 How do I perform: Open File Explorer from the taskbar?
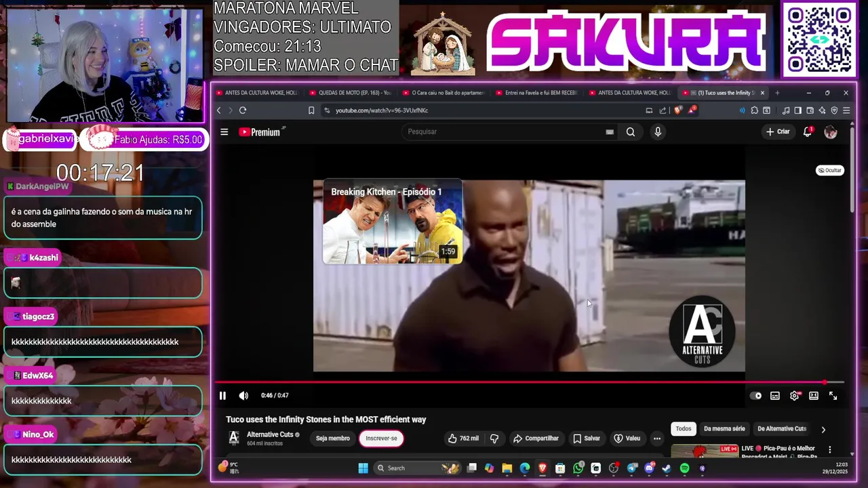[507, 468]
